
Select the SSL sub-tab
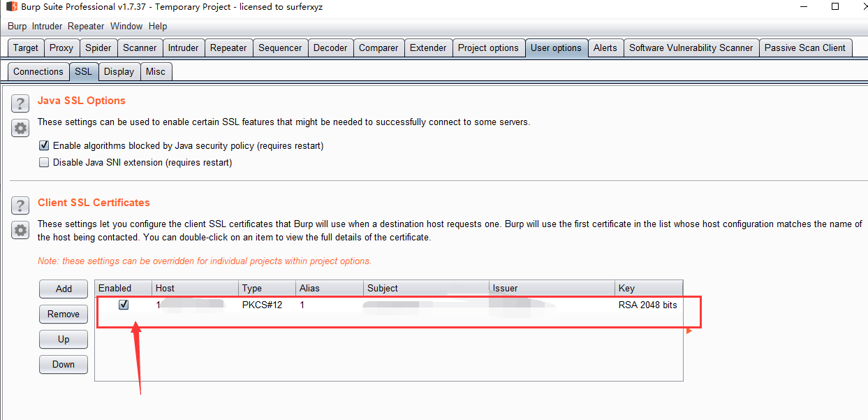click(x=84, y=71)
